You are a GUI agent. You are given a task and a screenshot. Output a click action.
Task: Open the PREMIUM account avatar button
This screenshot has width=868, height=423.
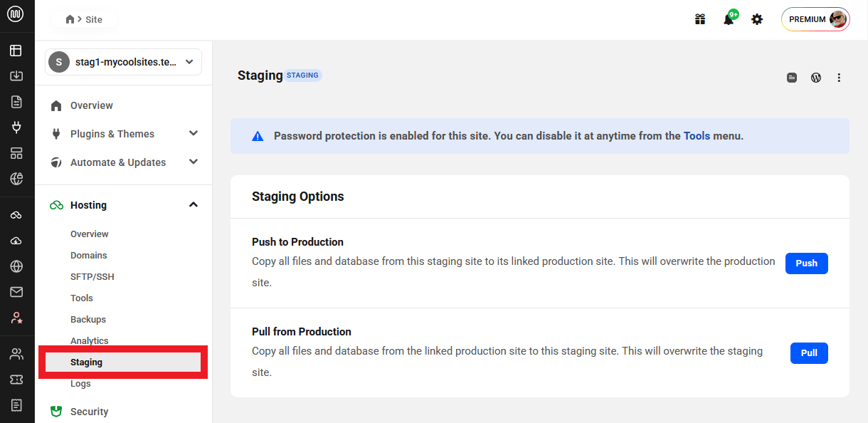[x=815, y=19]
